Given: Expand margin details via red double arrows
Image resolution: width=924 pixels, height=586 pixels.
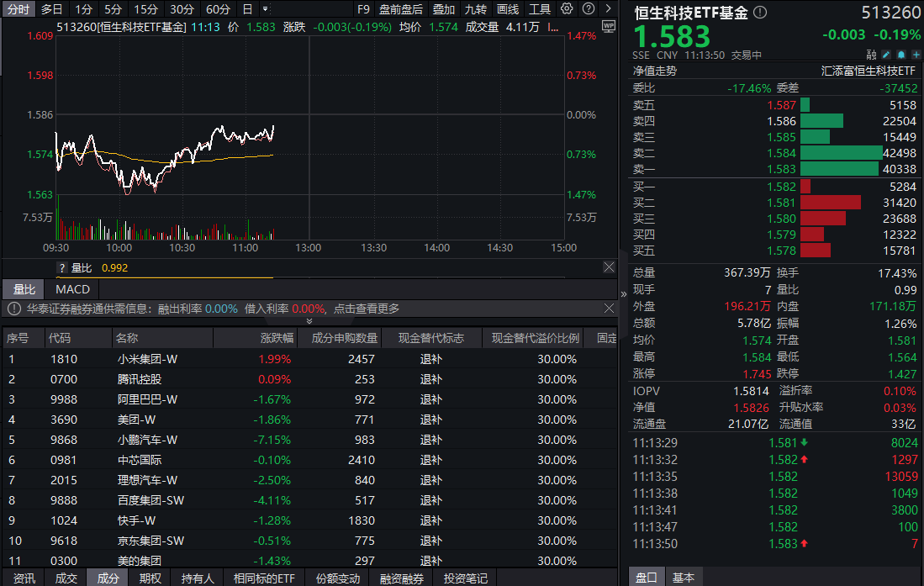Looking at the screenshot, I should coord(309,320).
